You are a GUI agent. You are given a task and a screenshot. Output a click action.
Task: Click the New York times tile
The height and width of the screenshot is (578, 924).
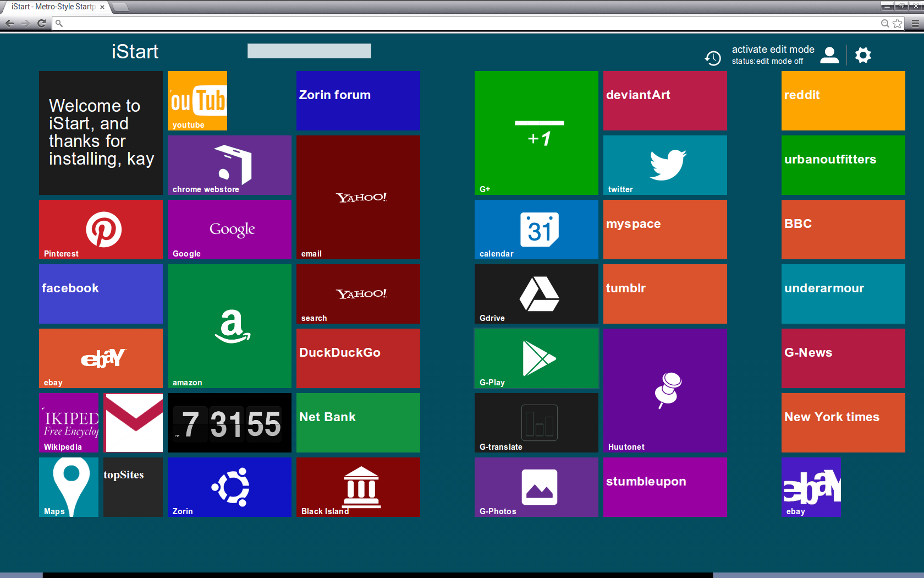click(843, 423)
